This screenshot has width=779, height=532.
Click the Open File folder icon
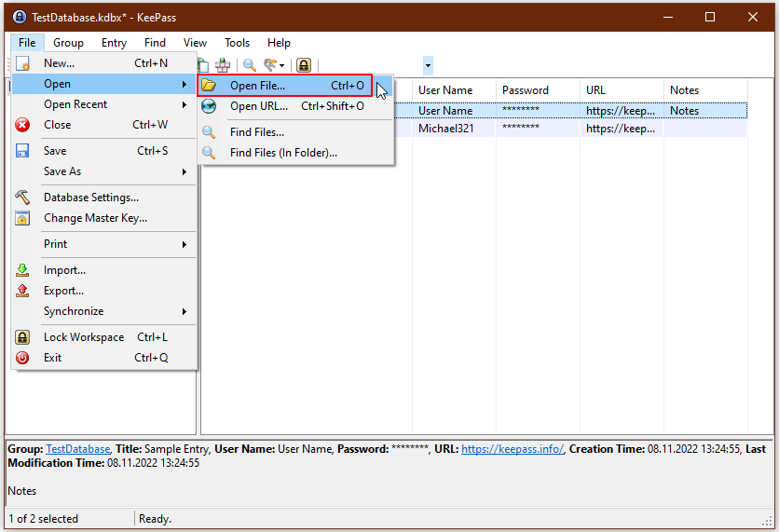pyautogui.click(x=209, y=86)
